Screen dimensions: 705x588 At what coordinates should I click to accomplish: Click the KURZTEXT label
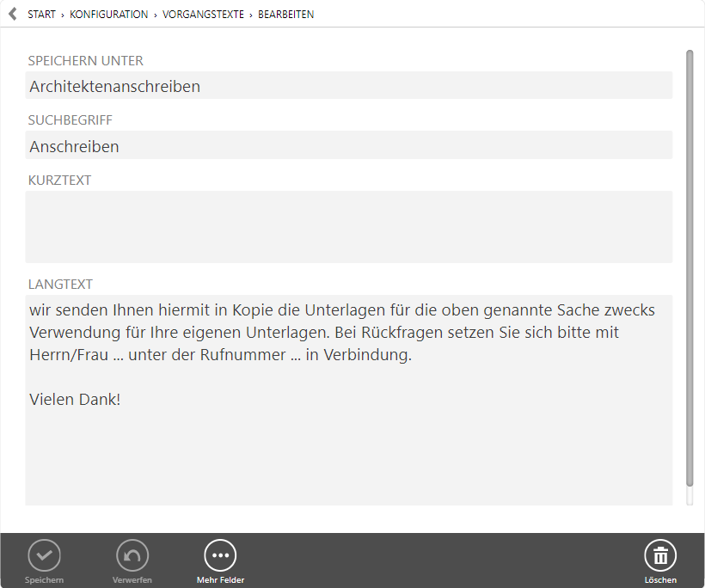(x=59, y=181)
